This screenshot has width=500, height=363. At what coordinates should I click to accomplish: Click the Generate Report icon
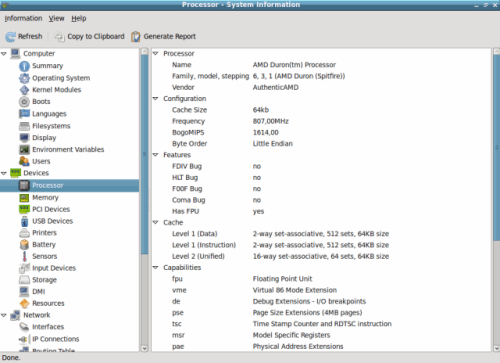pyautogui.click(x=135, y=36)
